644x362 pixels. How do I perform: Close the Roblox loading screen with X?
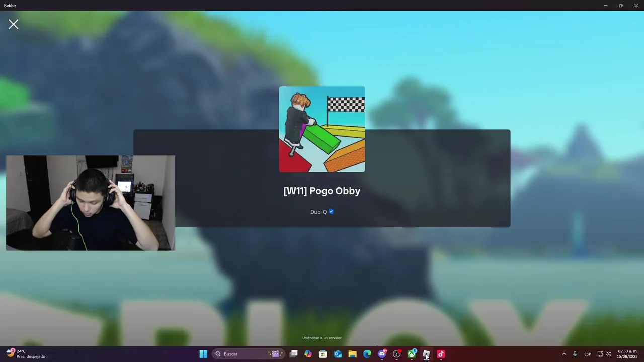coord(14,24)
